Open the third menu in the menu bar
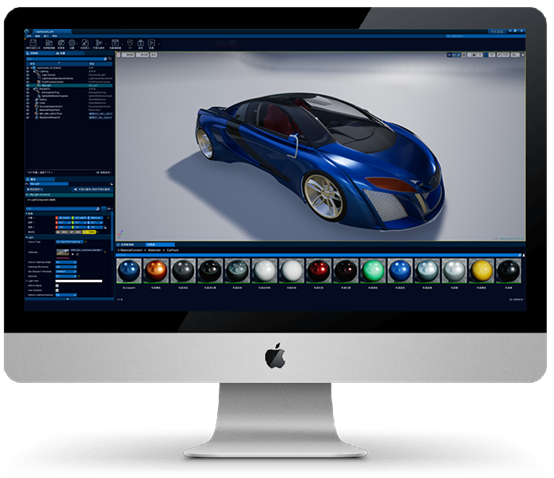 46,36
